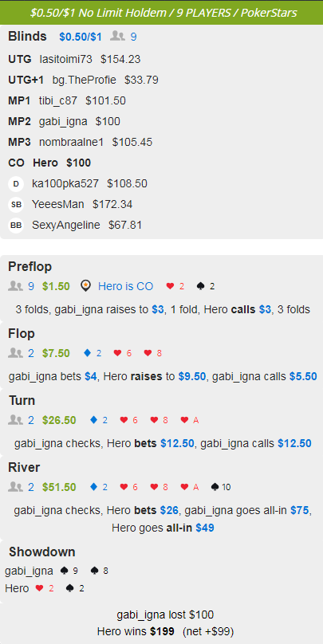Click the Flop players count icon

click(x=16, y=353)
